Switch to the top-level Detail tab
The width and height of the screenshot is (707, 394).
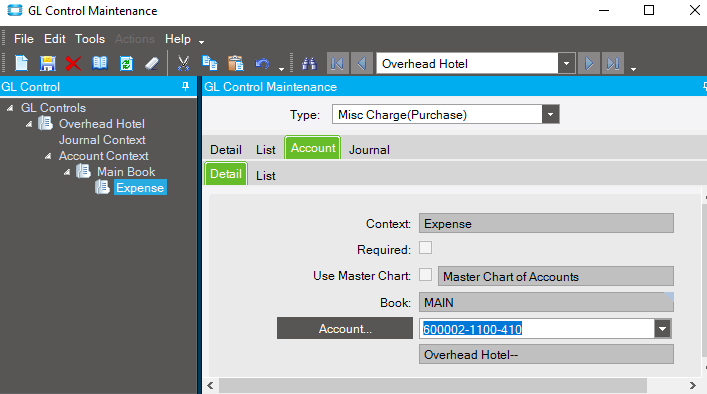226,150
